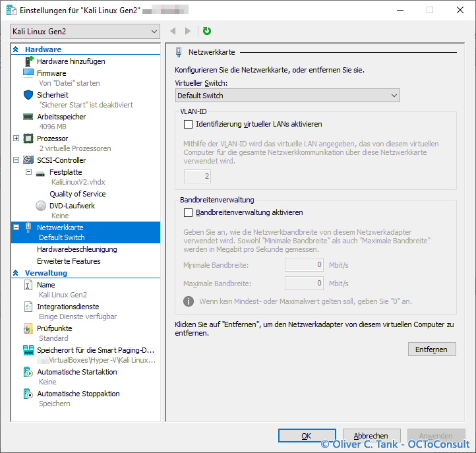Click the Hardware hinzufügen icon

point(28,61)
